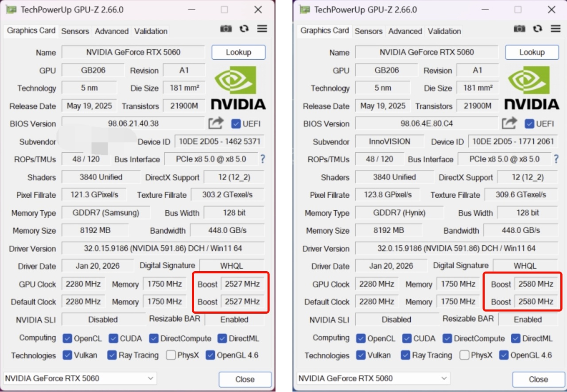Open Advanced tab in right GPU-Z window
The height and width of the screenshot is (392, 567).
(x=405, y=31)
